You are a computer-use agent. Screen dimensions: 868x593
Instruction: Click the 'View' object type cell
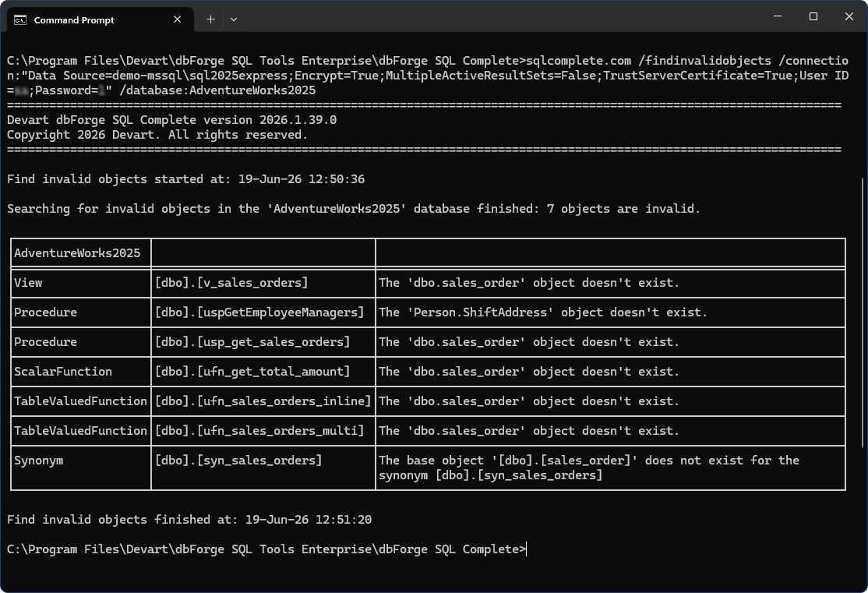[80, 283]
